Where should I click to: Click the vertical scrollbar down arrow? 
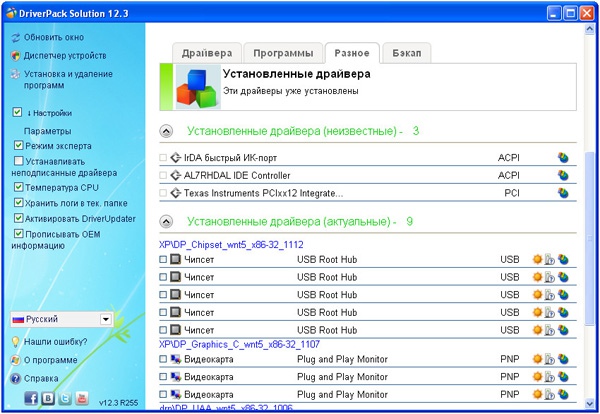[590, 403]
